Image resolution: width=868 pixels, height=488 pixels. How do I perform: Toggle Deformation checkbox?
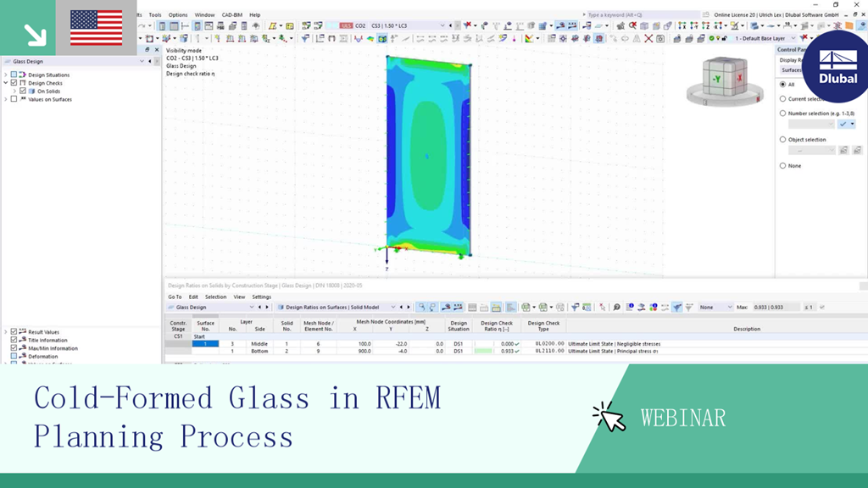14,357
